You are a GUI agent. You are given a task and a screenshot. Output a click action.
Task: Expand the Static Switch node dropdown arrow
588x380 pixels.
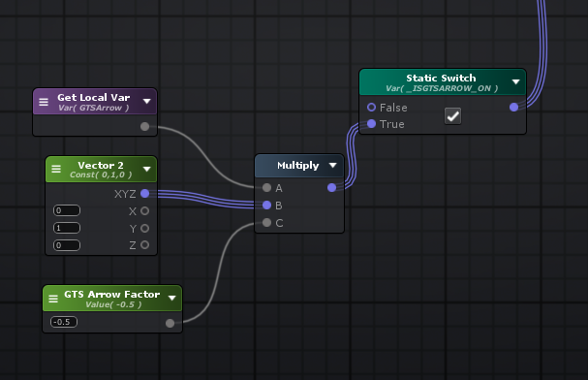[516, 81]
